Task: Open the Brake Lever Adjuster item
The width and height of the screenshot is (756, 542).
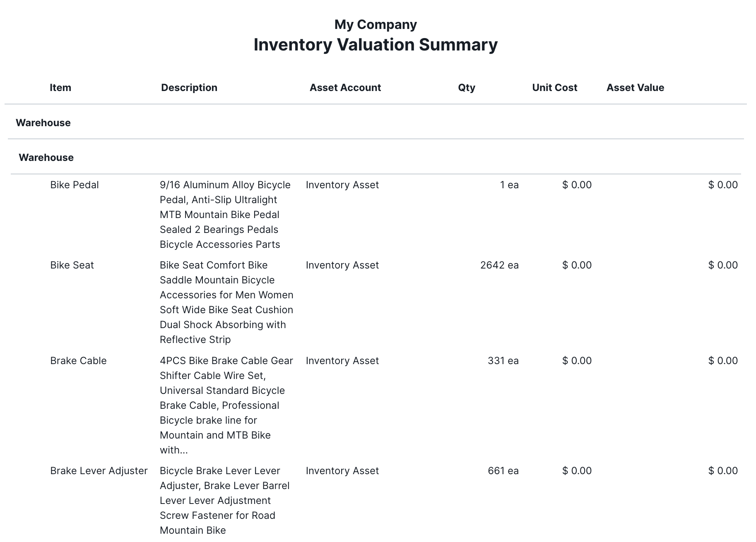Action: pos(99,471)
